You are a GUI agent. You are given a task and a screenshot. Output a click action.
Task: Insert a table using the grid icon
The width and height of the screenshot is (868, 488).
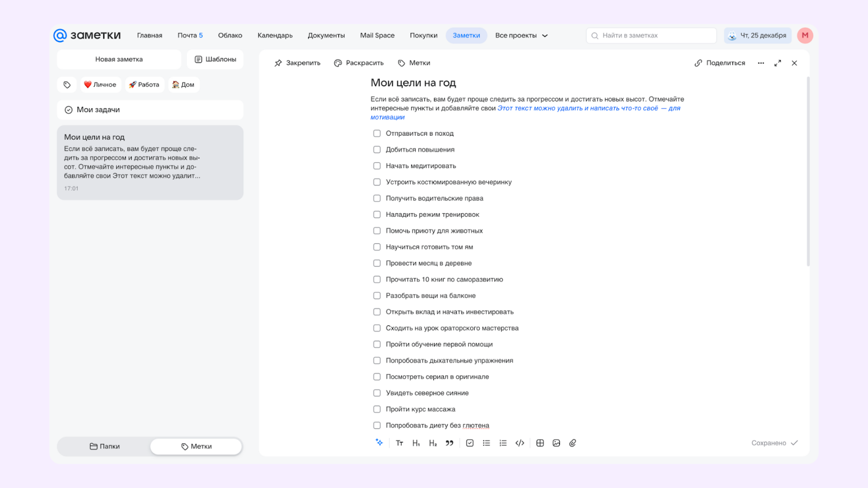(540, 442)
